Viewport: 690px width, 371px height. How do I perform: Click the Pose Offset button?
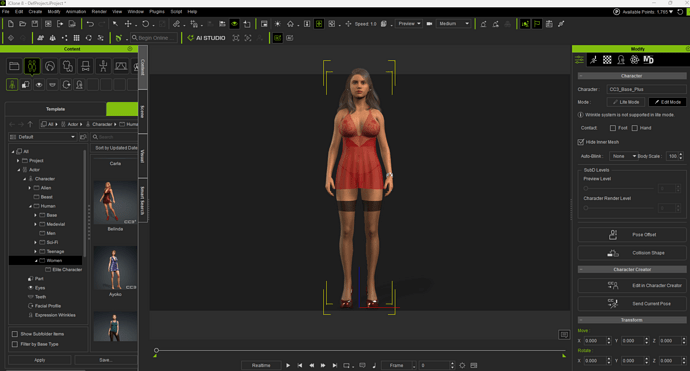(x=631, y=235)
